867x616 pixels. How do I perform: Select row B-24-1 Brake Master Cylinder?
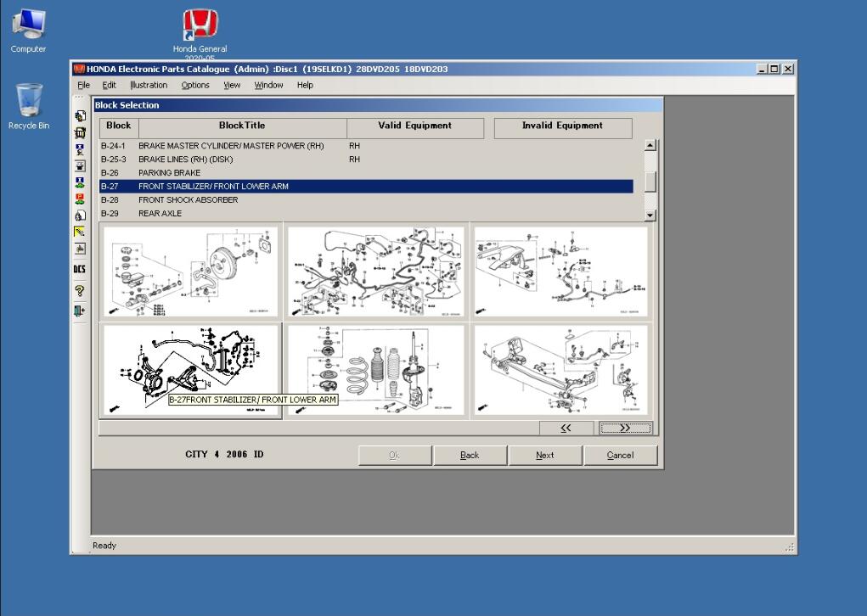tap(366, 146)
